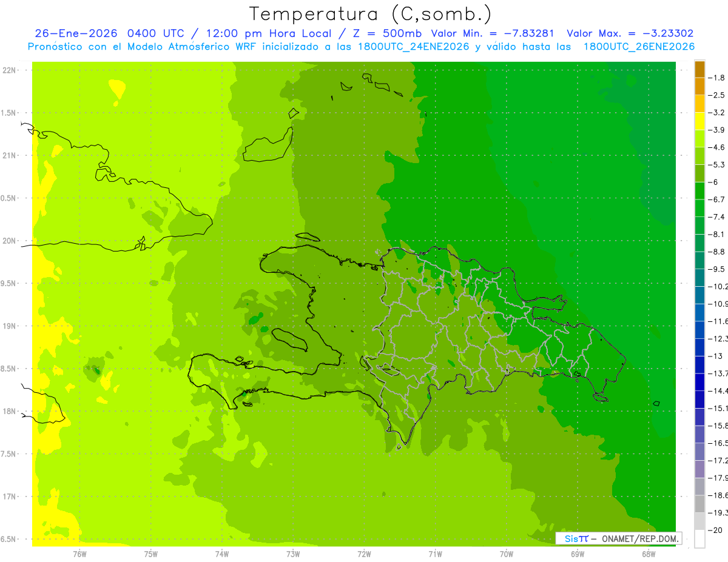Click the "-7.4" colorbar value
The height and width of the screenshot is (562, 728).
point(716,217)
